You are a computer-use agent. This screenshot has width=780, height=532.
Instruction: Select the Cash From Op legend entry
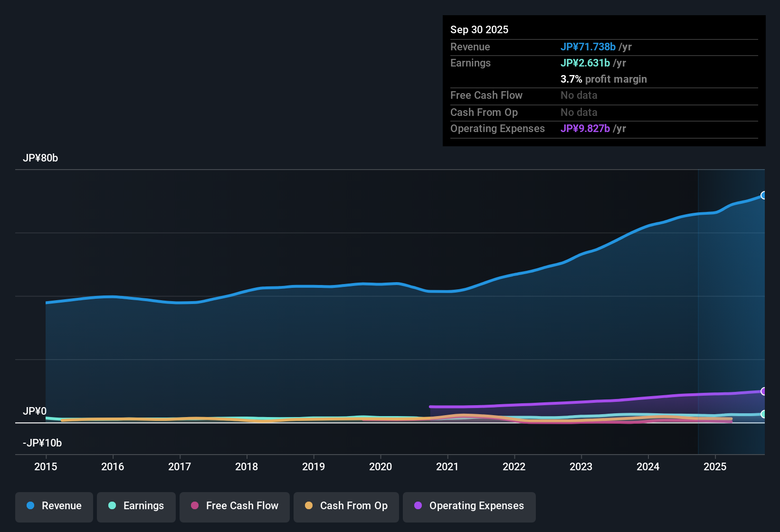point(346,506)
